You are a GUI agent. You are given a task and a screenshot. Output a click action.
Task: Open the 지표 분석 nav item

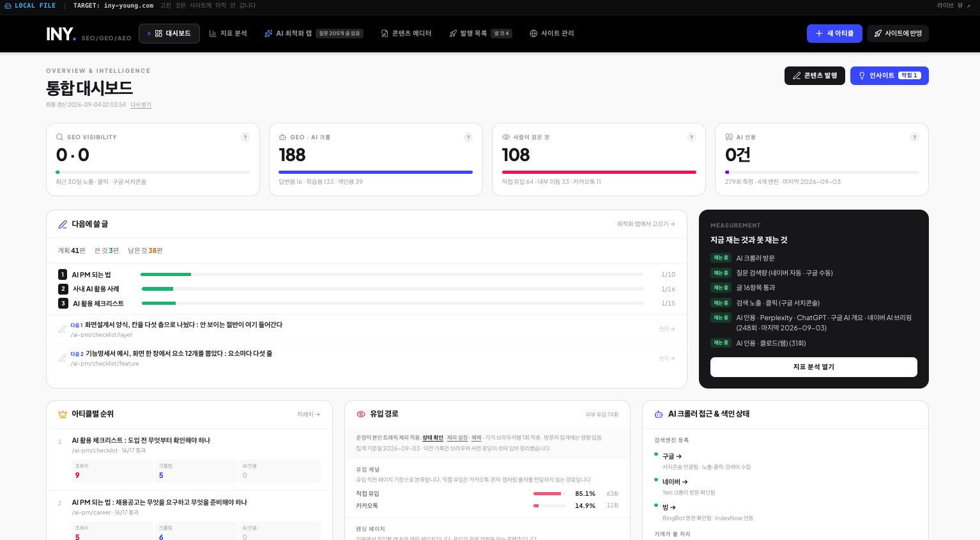click(x=228, y=33)
